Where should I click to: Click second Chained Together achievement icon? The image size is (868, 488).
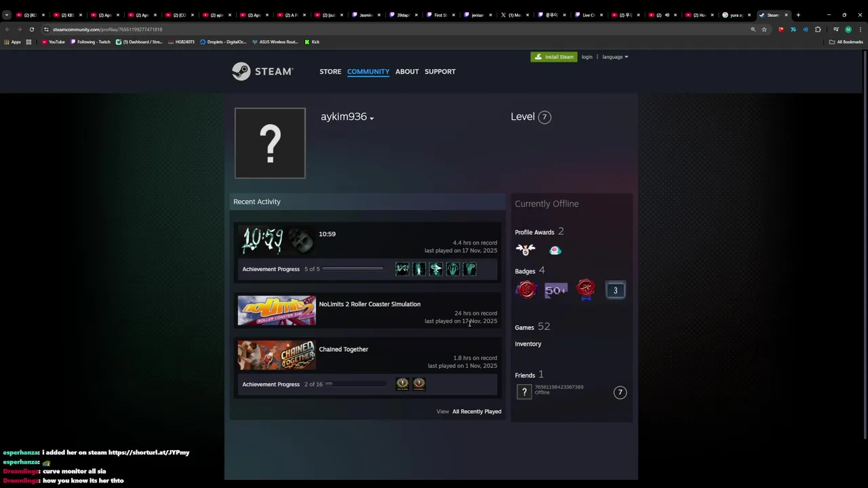pos(419,384)
